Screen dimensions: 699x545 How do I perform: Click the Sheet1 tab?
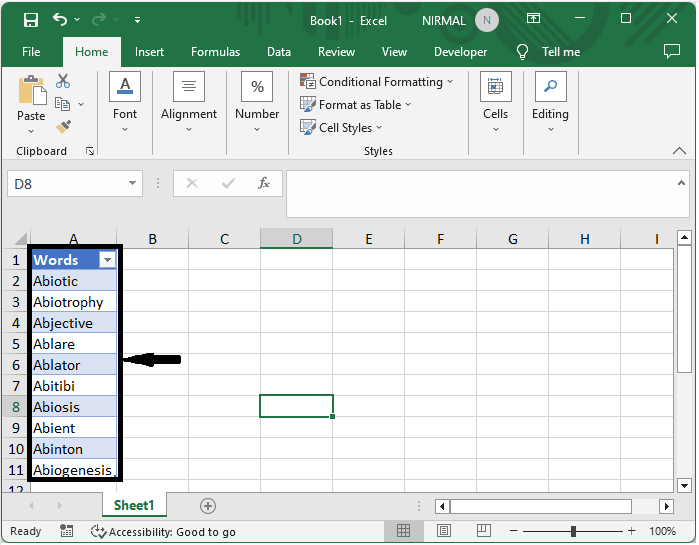[134, 505]
